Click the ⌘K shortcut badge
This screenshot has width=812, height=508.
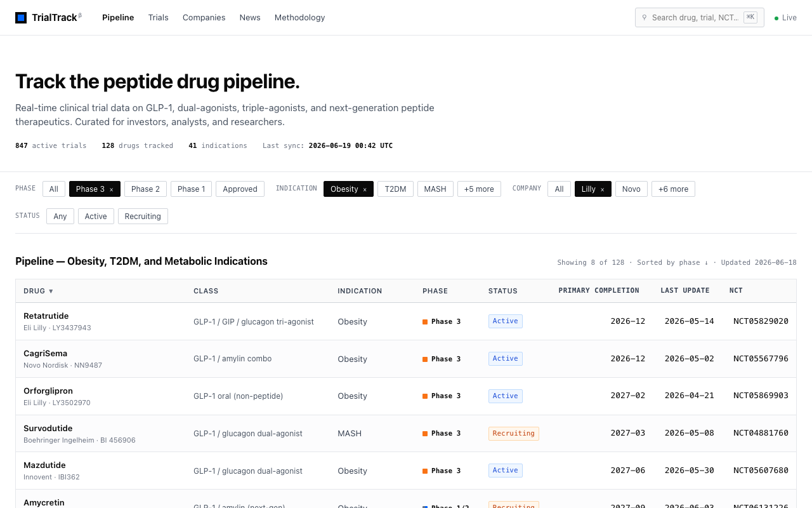coord(750,18)
